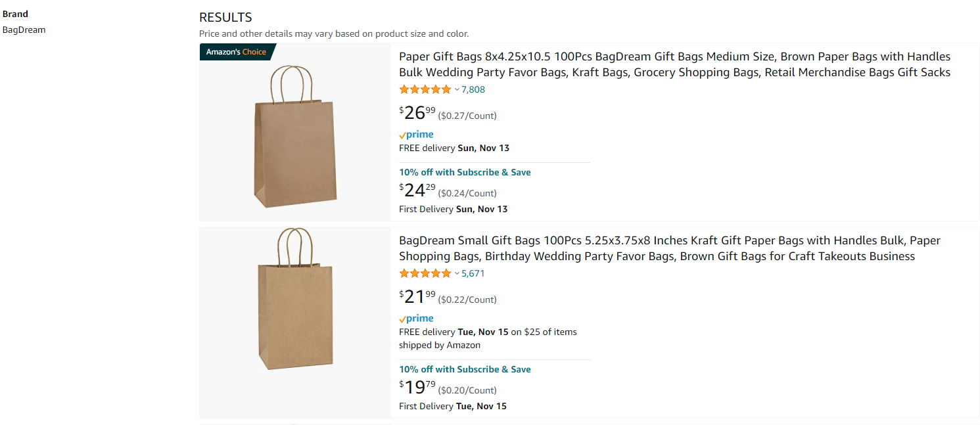Click the Prime logo under the $21.99 price
This screenshot has width=980, height=425.
416,319
